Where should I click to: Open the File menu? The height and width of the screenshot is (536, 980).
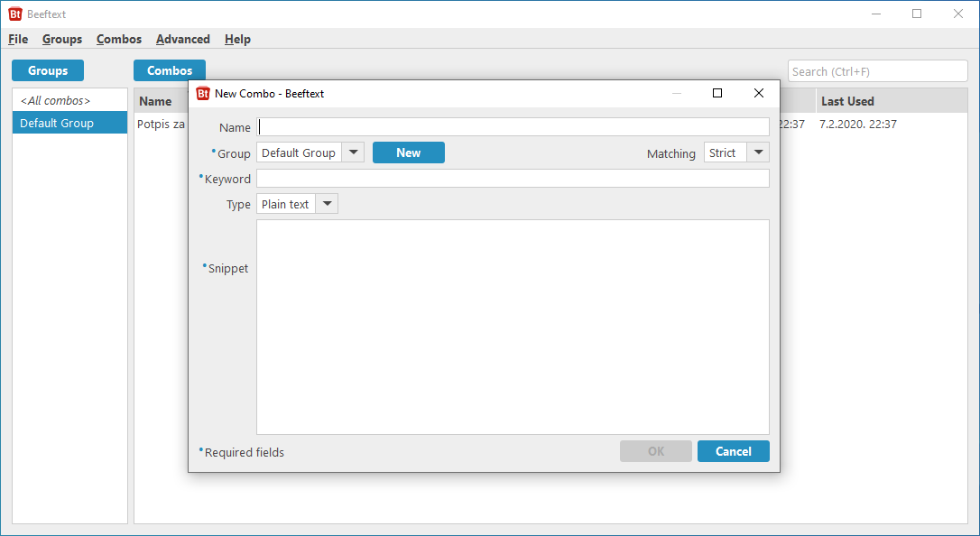pyautogui.click(x=18, y=39)
